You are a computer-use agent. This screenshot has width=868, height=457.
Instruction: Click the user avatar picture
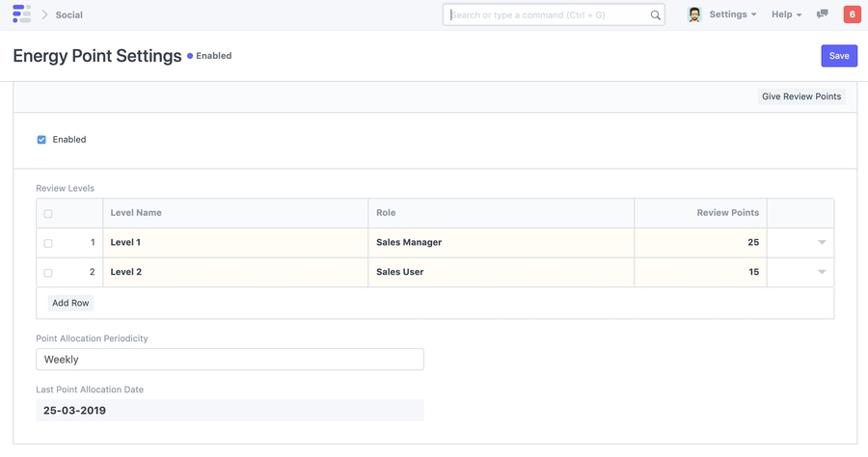pyautogui.click(x=694, y=14)
